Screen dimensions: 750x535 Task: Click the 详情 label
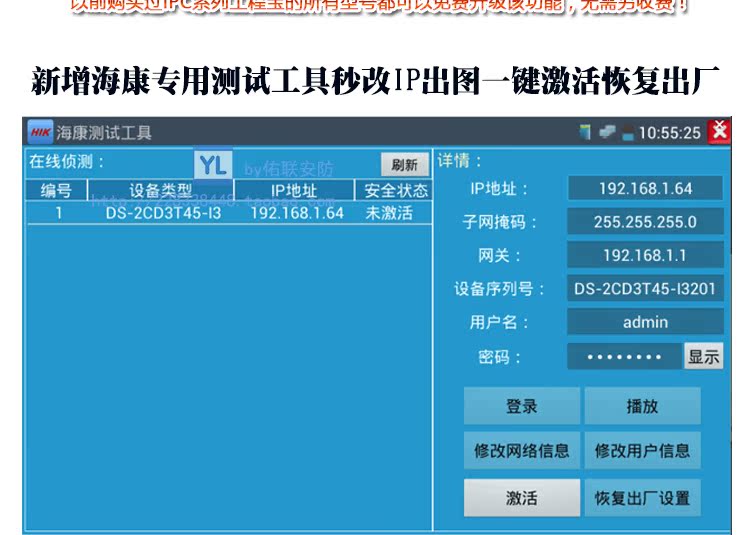(459, 161)
